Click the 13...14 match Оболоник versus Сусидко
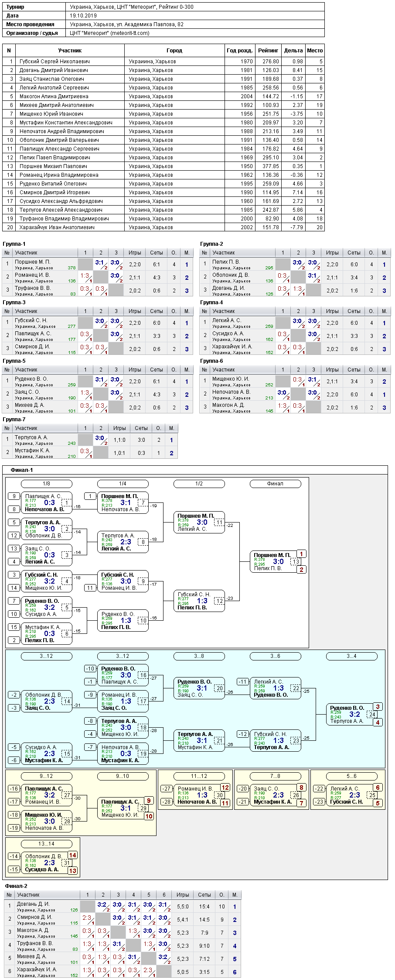Viewport: 395px width, 980px height. point(46,863)
